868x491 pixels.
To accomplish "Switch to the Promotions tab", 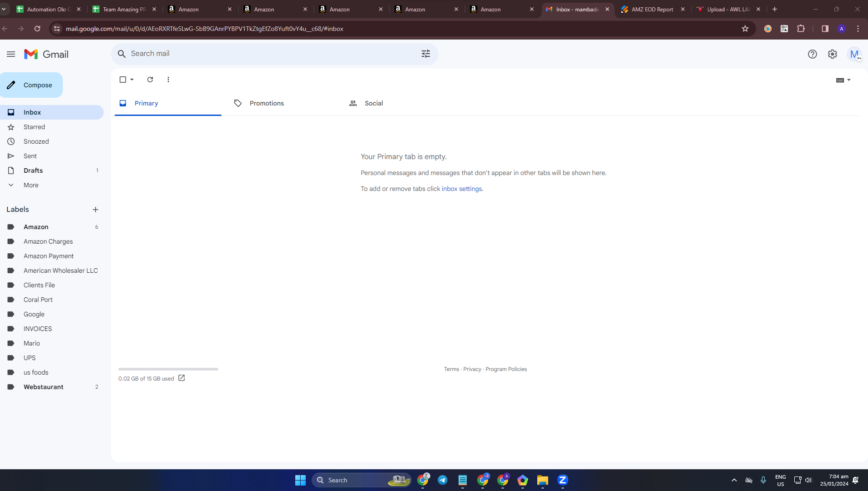I will [x=283, y=103].
